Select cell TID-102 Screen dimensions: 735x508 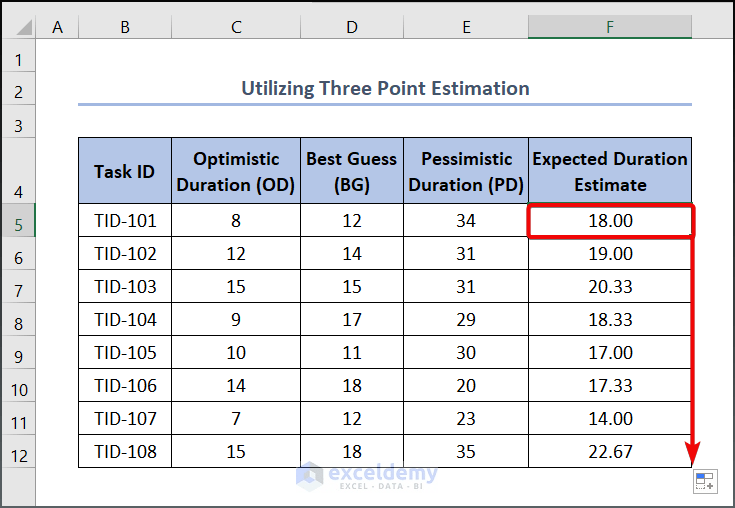pyautogui.click(x=125, y=253)
